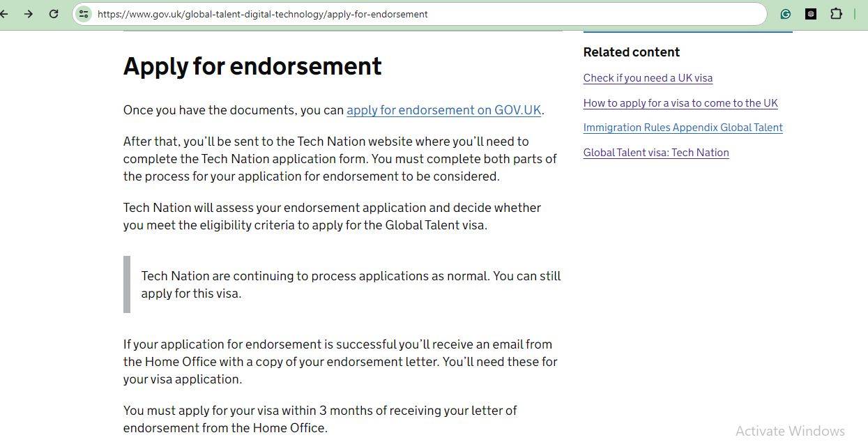Click the forward navigation arrow
The image size is (868, 442).
[x=29, y=13]
